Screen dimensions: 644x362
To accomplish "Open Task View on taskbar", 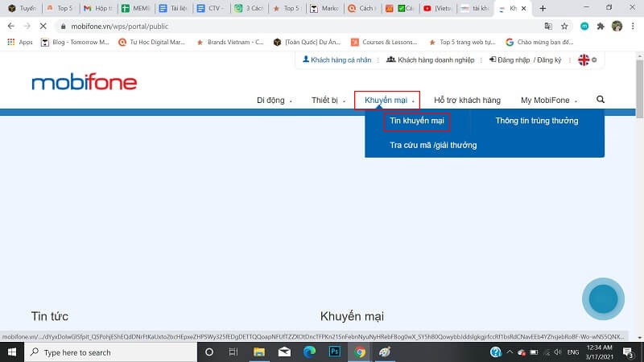I will click(233, 352).
